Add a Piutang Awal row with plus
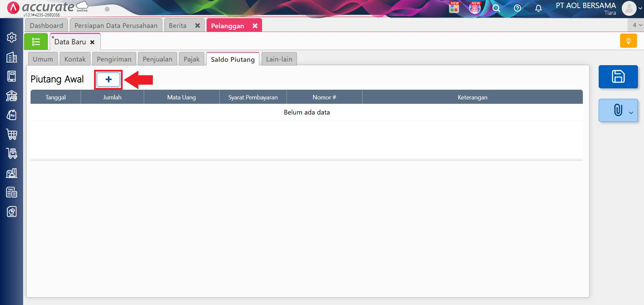This screenshot has width=644, height=305. tap(108, 80)
